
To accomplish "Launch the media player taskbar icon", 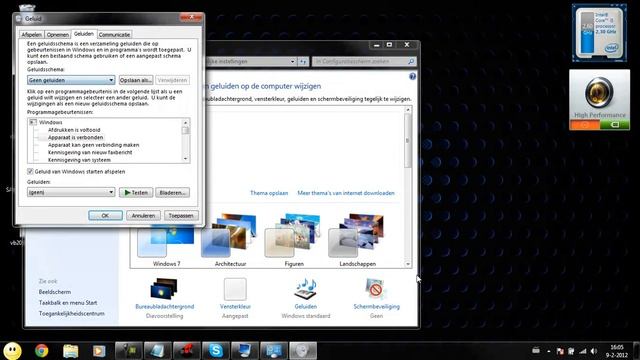I will coord(98,351).
